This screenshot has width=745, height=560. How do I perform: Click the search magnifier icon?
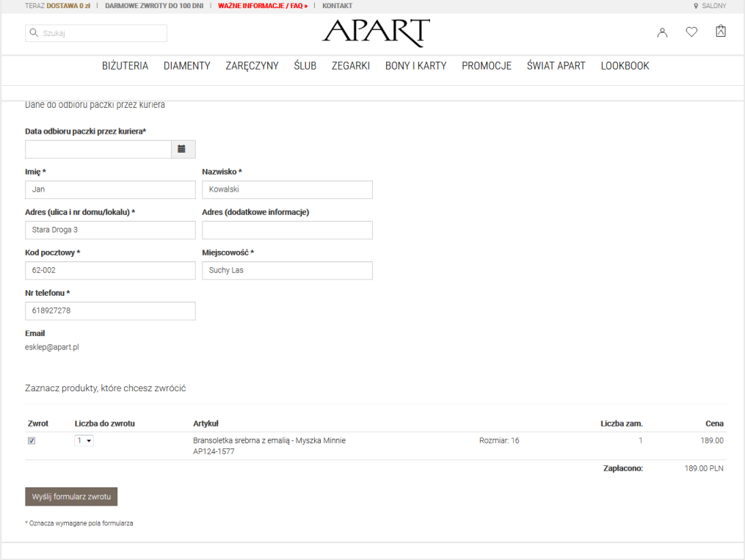(x=33, y=33)
